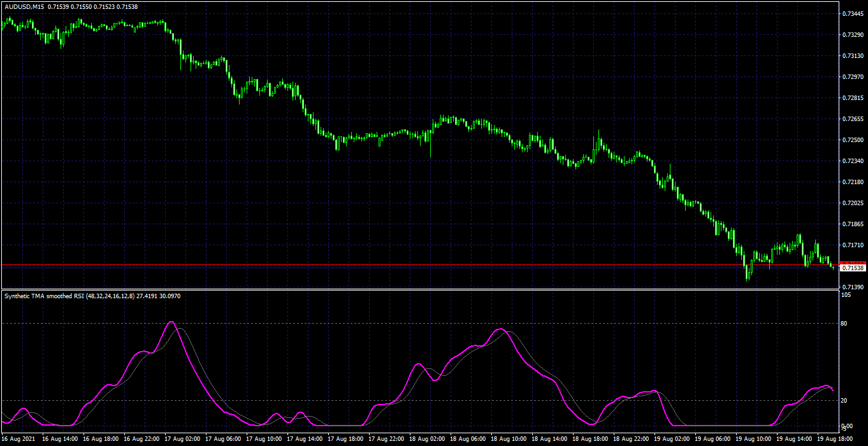
Task: Click the 18 Aug 22:00 time label
Action: (631, 439)
